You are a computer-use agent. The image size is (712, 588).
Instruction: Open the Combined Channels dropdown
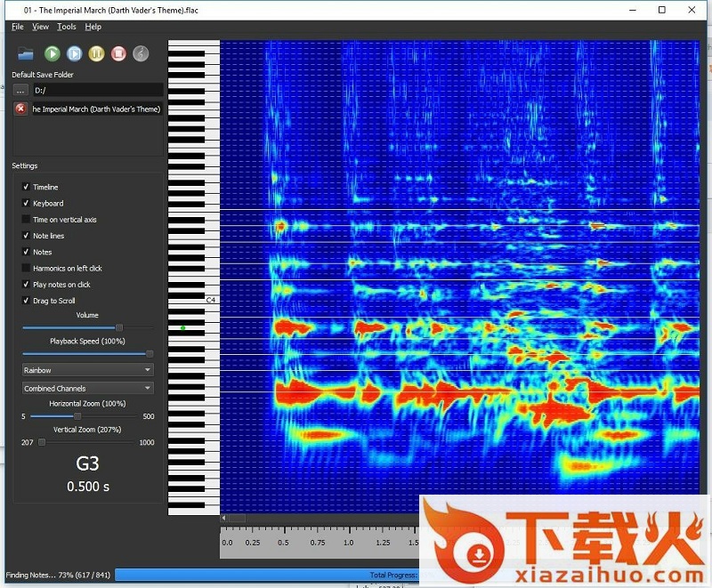87,389
